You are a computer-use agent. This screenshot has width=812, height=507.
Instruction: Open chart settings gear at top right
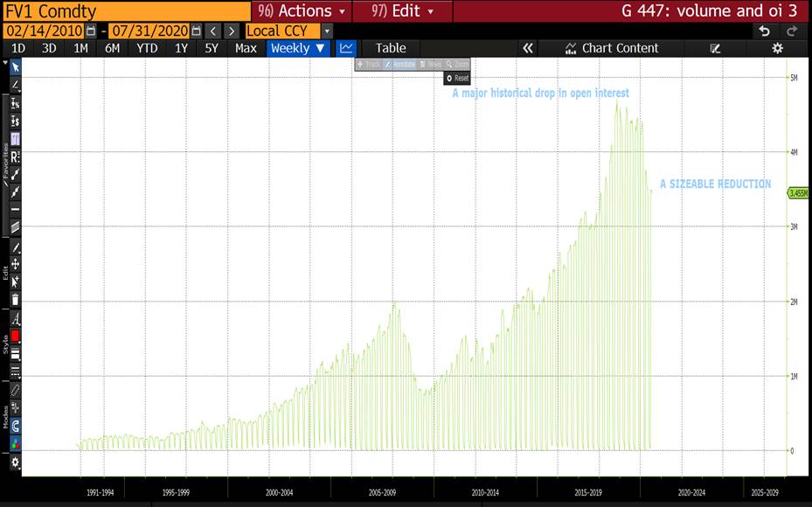click(x=777, y=48)
